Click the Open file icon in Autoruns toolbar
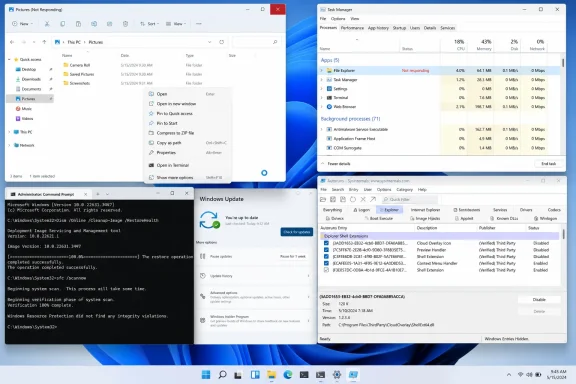The width and height of the screenshot is (576, 384). coord(323,199)
